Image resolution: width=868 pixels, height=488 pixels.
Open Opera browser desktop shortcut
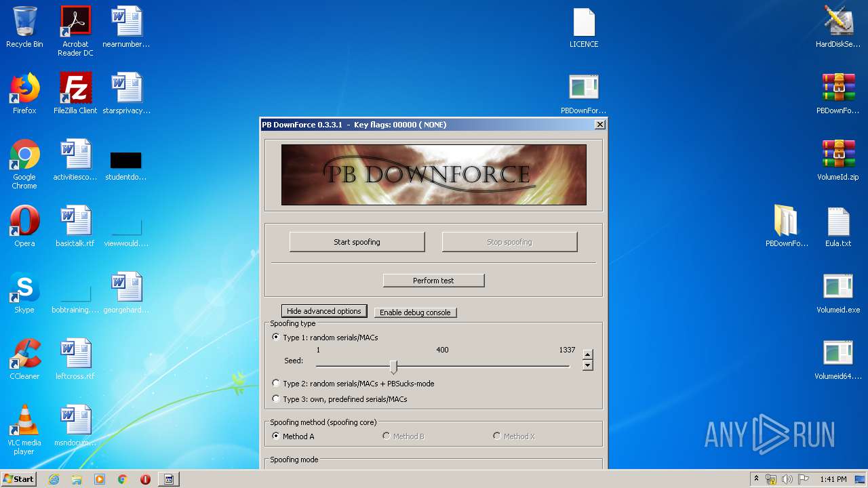[24, 226]
